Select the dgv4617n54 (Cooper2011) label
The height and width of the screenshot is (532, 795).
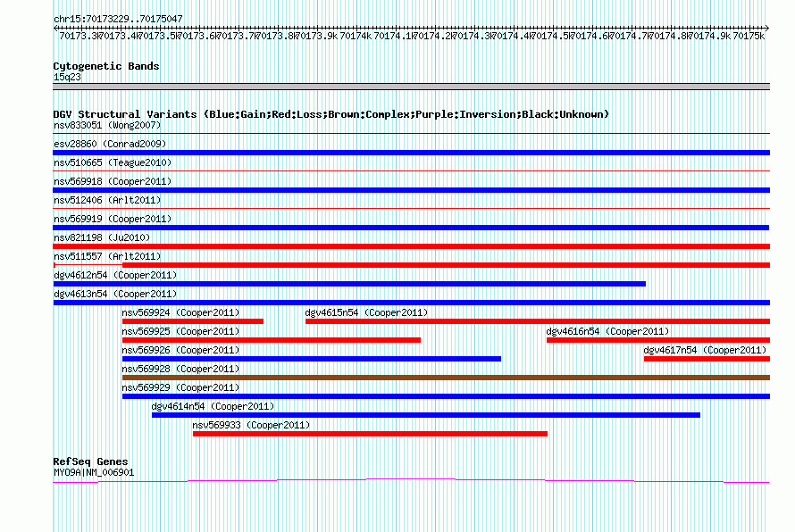coord(705,350)
